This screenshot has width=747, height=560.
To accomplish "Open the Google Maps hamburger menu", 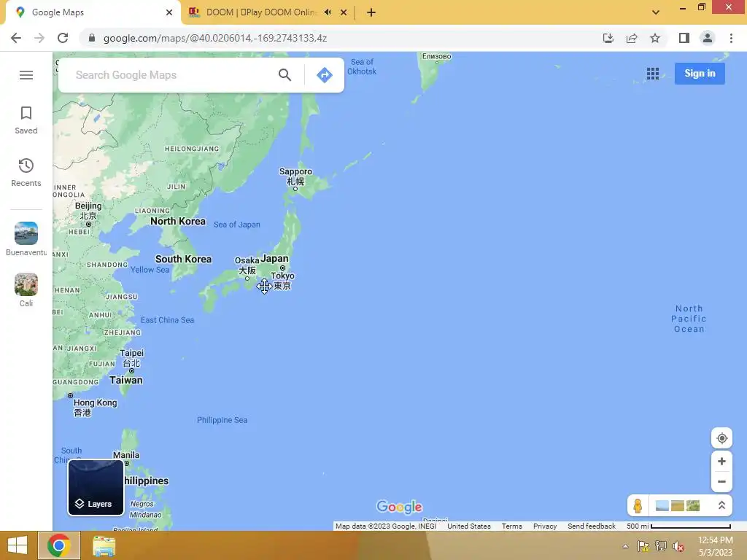I will click(x=26, y=75).
